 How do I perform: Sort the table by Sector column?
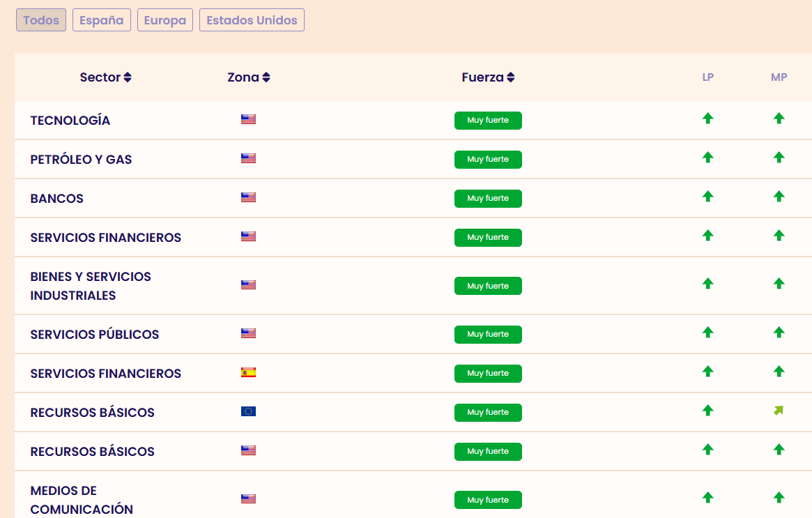[x=106, y=77]
